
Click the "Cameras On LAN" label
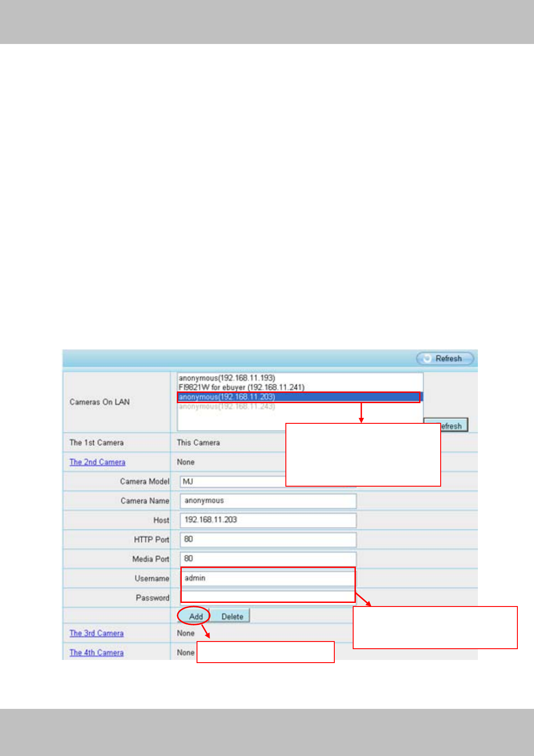tap(100, 402)
